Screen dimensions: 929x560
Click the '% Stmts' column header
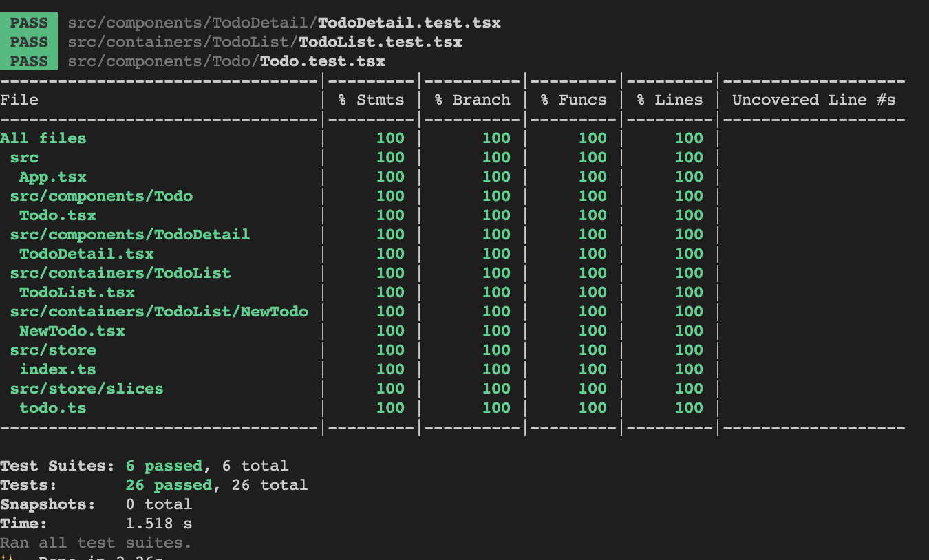coord(371,100)
